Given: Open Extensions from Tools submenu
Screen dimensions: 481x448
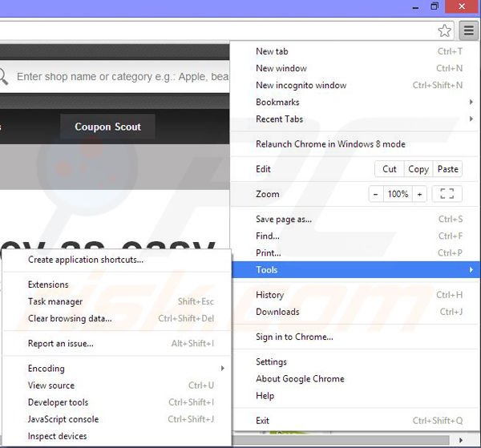Looking at the screenshot, I should [116, 285].
